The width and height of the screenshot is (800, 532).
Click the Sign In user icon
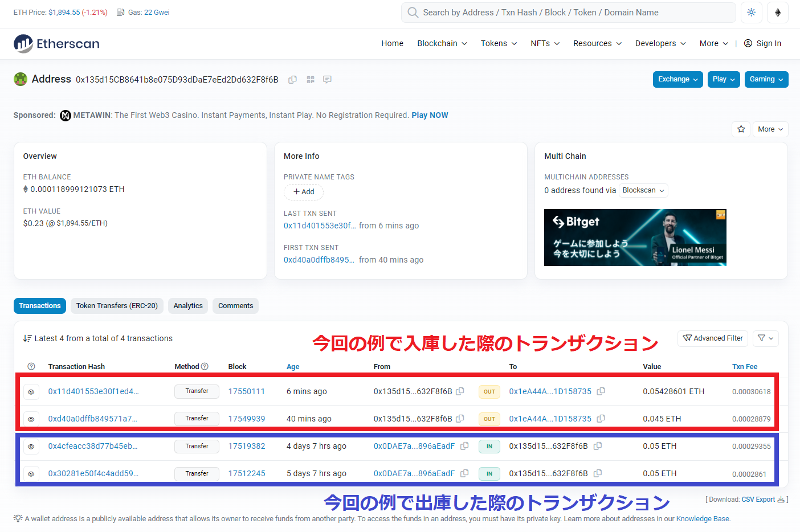748,43
